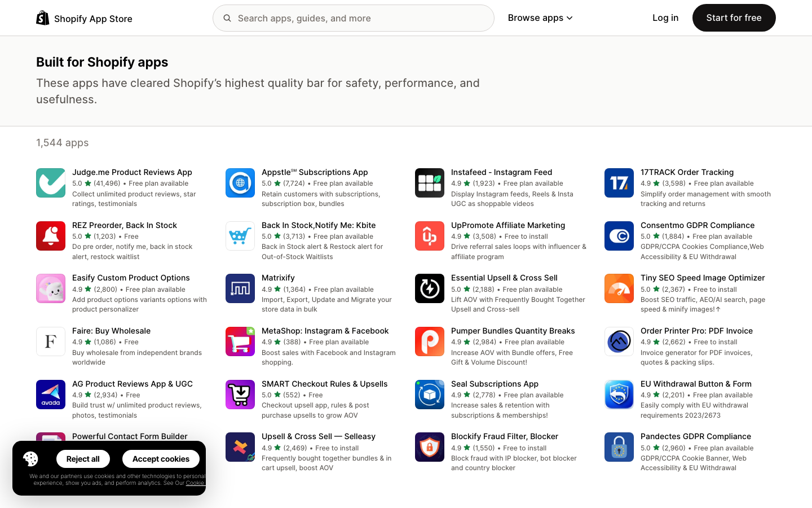Expand the Browse apps dropdown
This screenshot has width=812, height=508.
(540, 18)
